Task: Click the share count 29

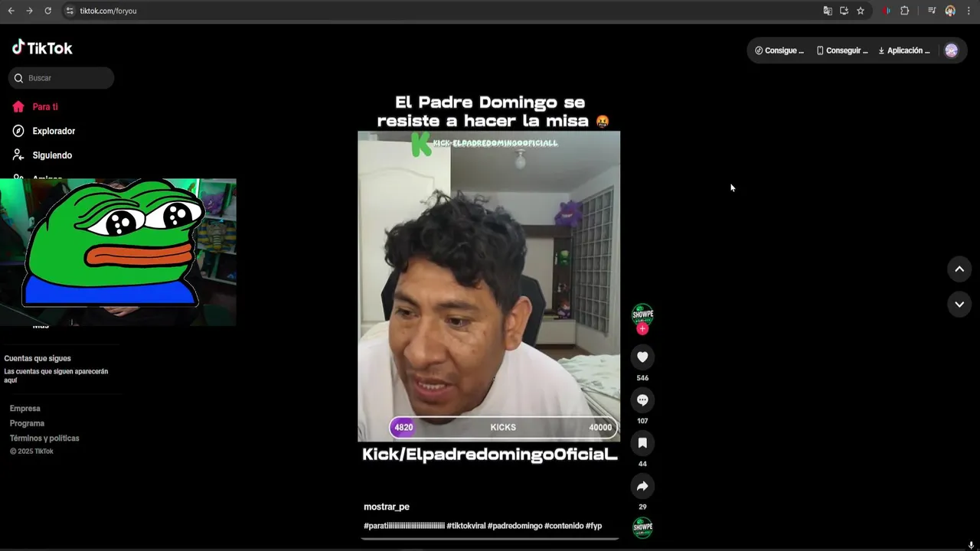Action: (x=642, y=507)
